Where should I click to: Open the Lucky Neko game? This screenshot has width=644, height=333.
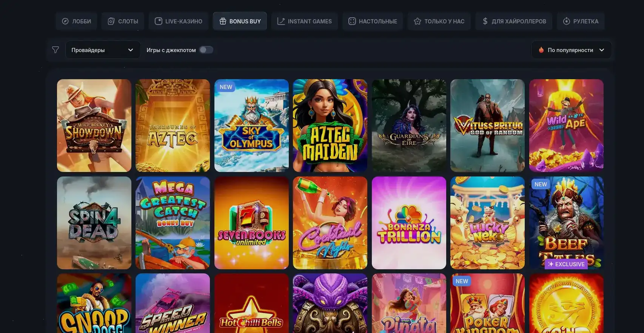(487, 223)
